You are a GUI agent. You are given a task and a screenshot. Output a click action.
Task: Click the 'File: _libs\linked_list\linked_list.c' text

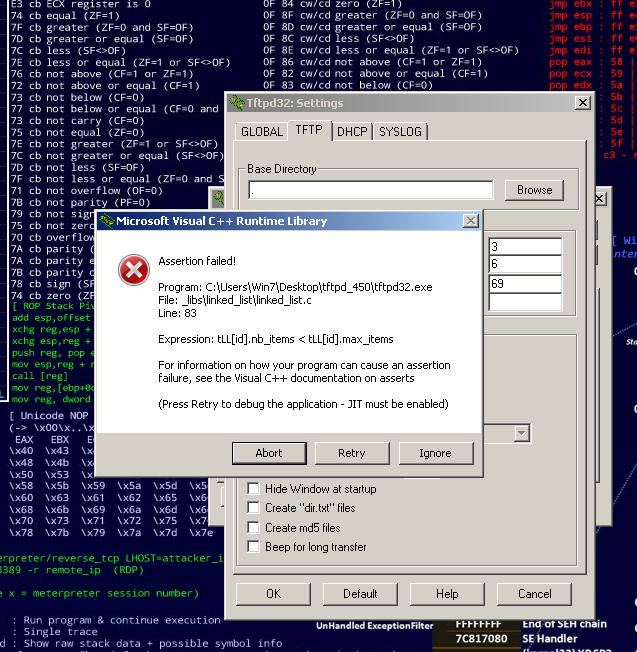[235, 300]
